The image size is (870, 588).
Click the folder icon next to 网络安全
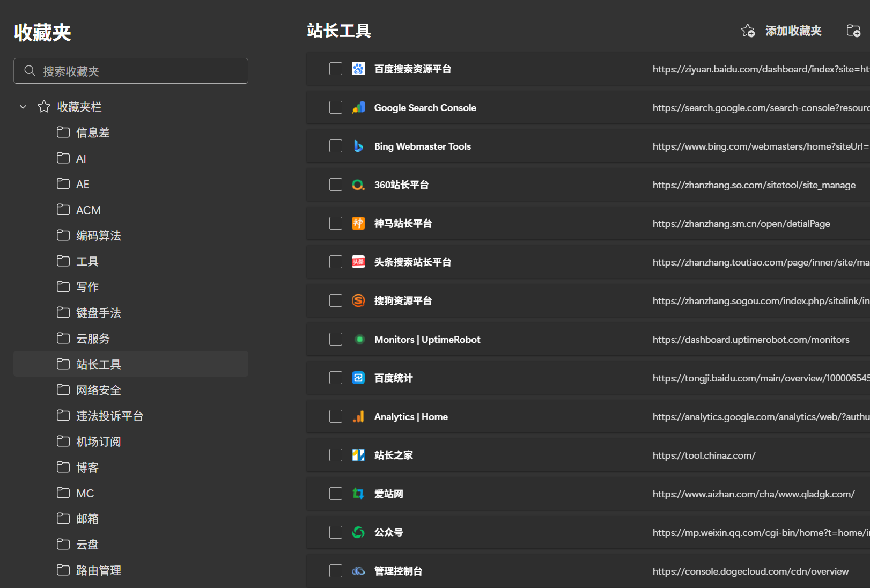tap(63, 389)
